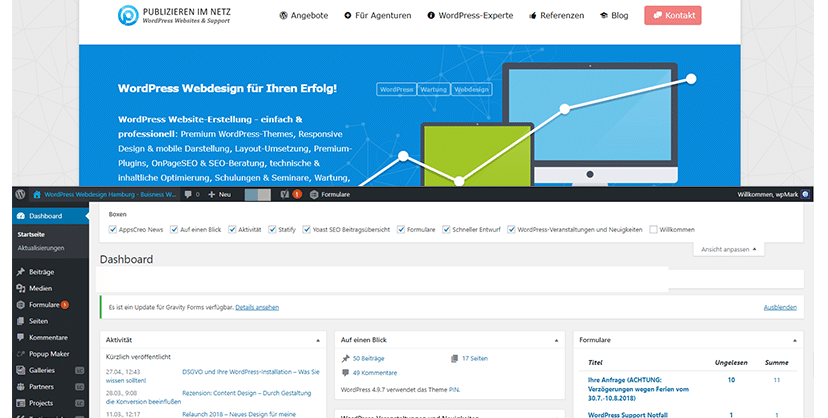Uncheck the Aktivität box option

[x=232, y=229]
